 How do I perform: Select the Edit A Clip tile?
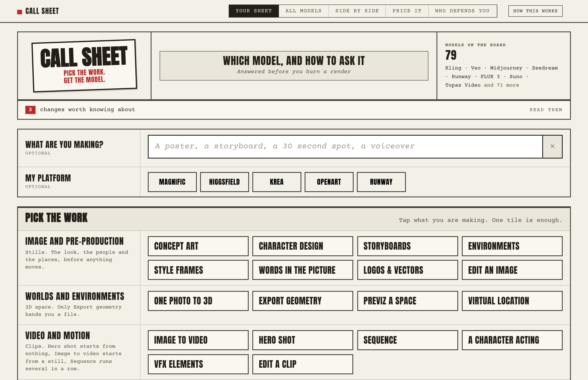coord(303,364)
